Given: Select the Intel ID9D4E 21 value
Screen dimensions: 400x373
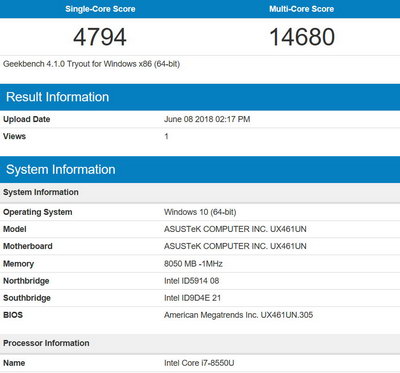Looking at the screenshot, I should [x=192, y=298].
